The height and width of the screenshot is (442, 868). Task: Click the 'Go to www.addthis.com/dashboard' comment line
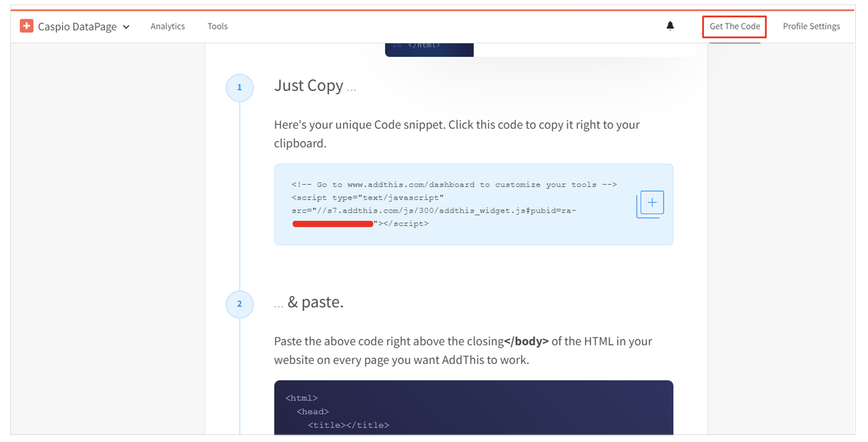[454, 185]
